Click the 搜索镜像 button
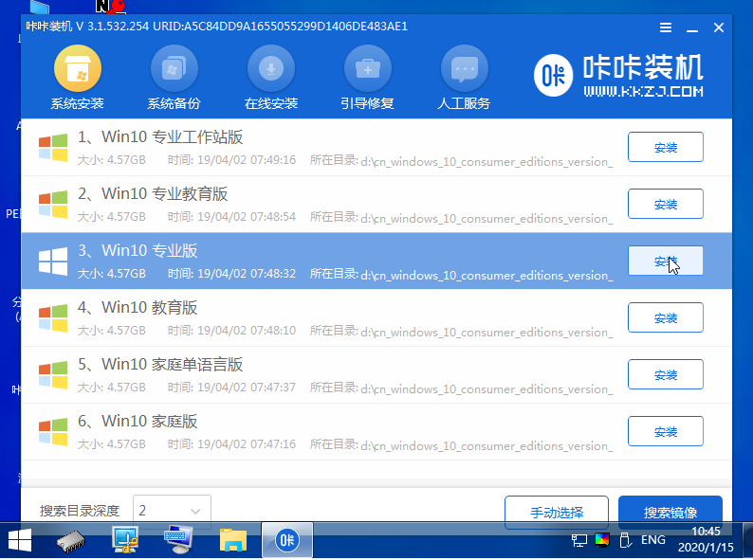Image resolution: width=753 pixels, height=560 pixels. (670, 513)
